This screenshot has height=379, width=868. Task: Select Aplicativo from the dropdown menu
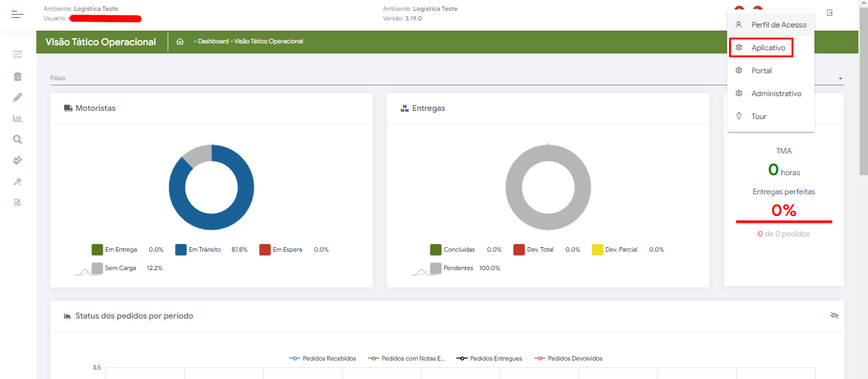770,48
